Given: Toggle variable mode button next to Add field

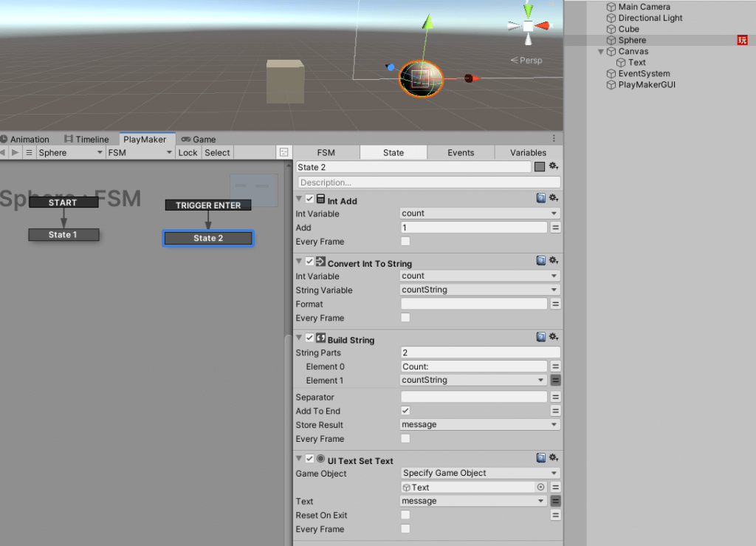Looking at the screenshot, I should (x=555, y=228).
